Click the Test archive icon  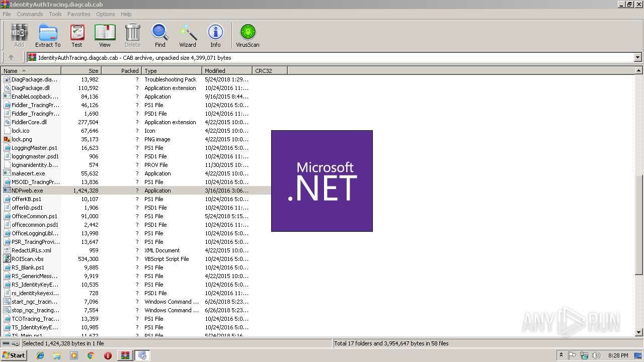tap(77, 35)
